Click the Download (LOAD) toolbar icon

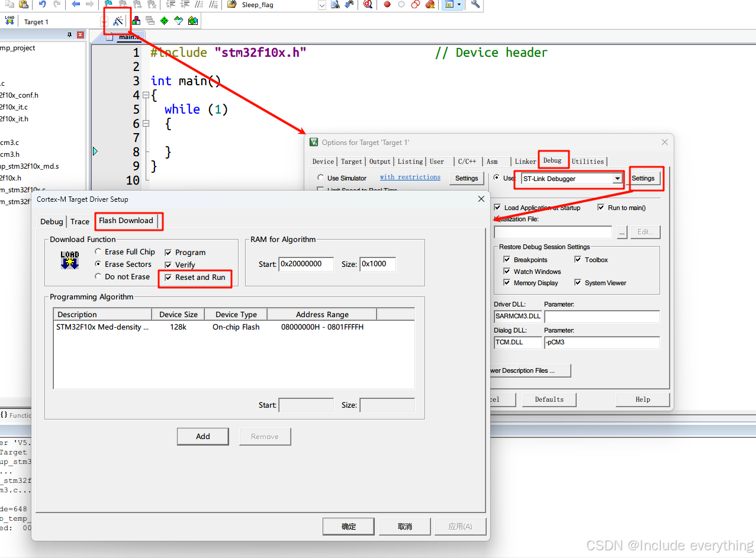coord(9,20)
